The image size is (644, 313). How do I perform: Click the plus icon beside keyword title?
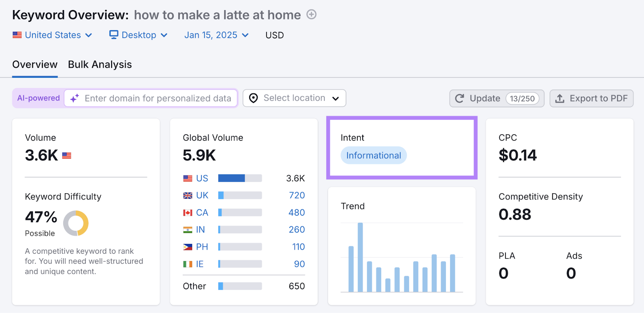(x=311, y=15)
